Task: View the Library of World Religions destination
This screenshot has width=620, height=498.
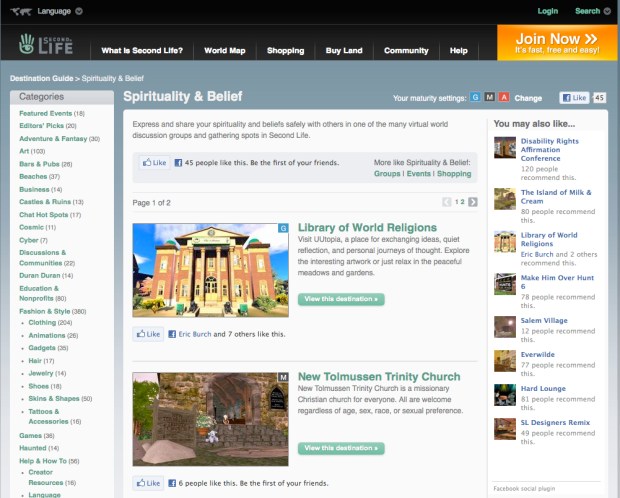Action: point(340,299)
